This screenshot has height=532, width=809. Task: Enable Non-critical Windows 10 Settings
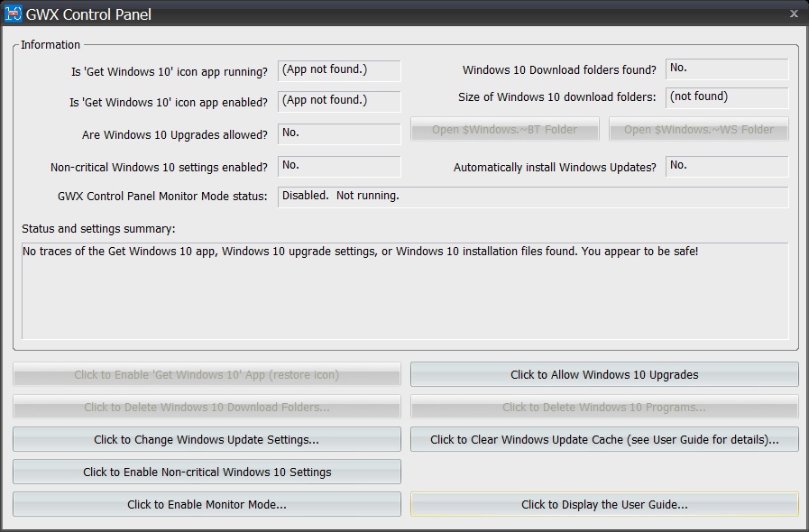point(207,472)
